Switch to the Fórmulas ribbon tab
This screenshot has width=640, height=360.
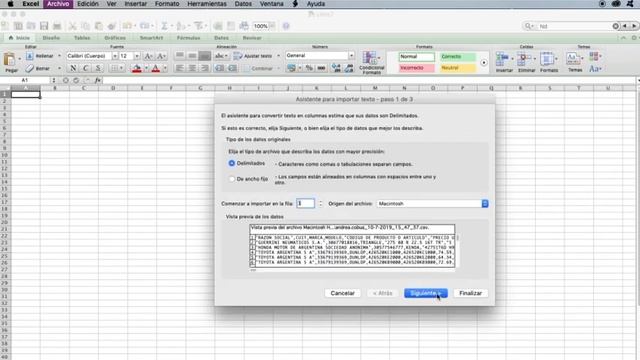pos(188,38)
